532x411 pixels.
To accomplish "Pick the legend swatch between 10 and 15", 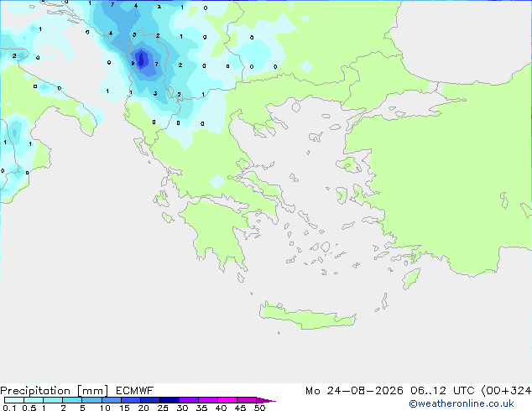I will (x=111, y=400).
